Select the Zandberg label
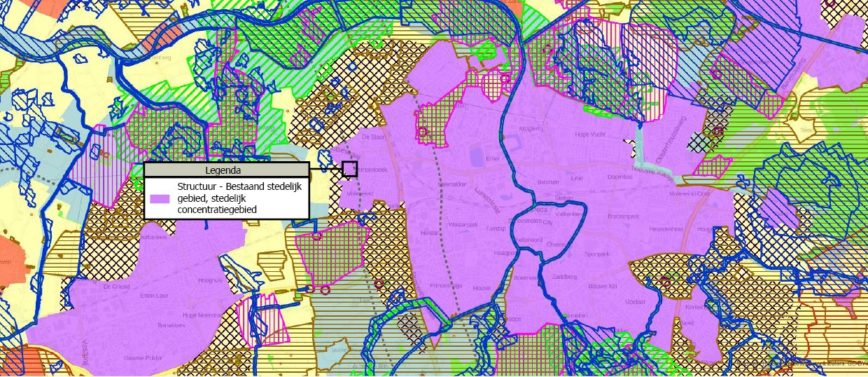Image resolution: width=868 pixels, height=377 pixels. (x=565, y=277)
